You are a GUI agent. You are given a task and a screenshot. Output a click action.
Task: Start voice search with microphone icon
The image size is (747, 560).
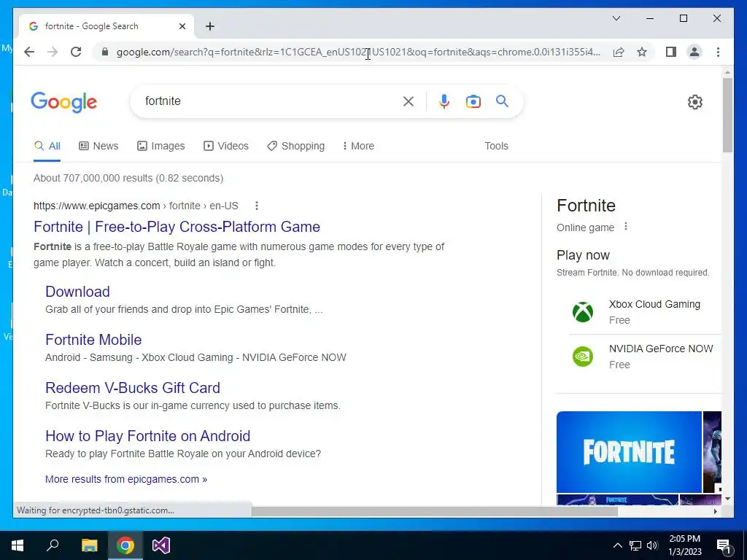444,101
